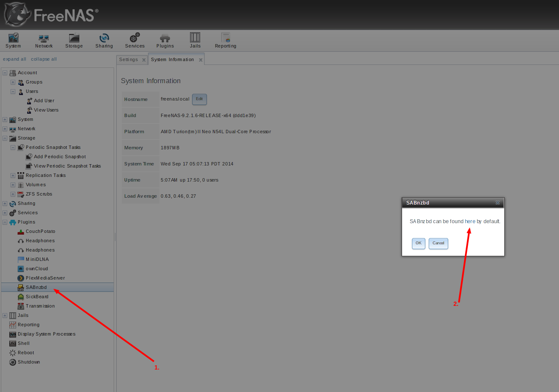Click the SABnzbd plugin icon
Viewport: 559px width, 392px height.
21,288
